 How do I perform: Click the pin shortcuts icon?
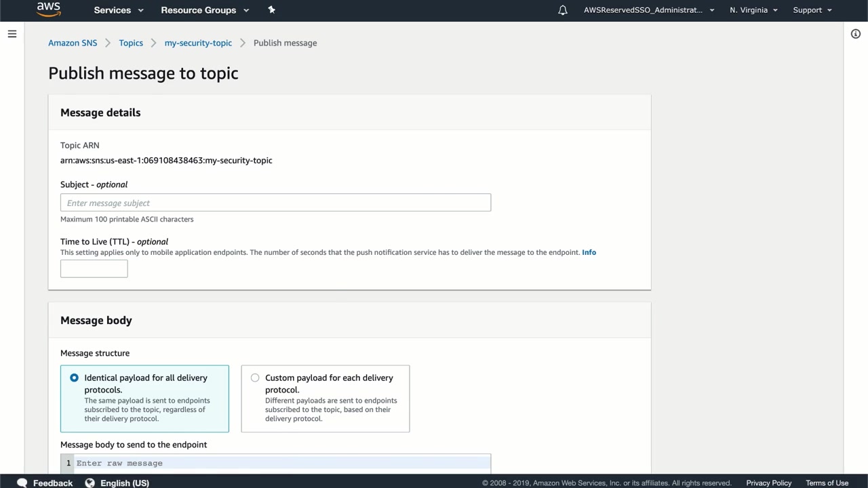point(271,10)
